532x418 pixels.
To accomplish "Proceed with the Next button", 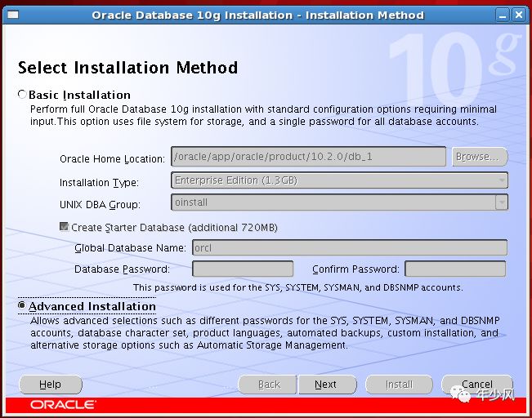I will [x=327, y=385].
